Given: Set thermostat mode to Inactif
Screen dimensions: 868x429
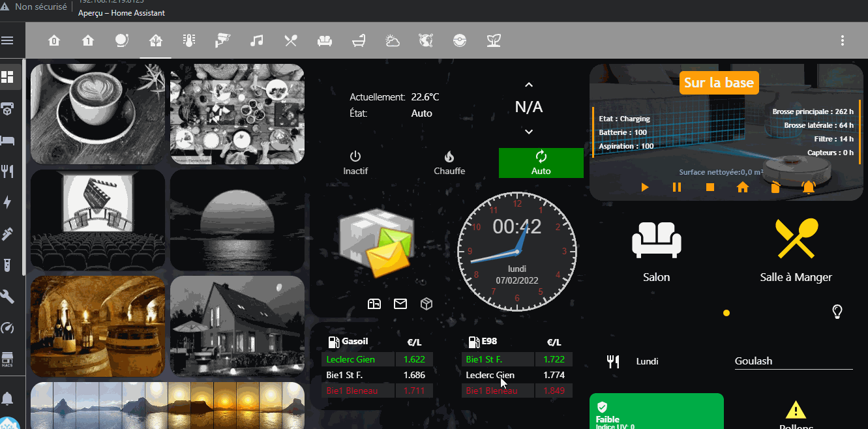Looking at the screenshot, I should [x=355, y=163].
